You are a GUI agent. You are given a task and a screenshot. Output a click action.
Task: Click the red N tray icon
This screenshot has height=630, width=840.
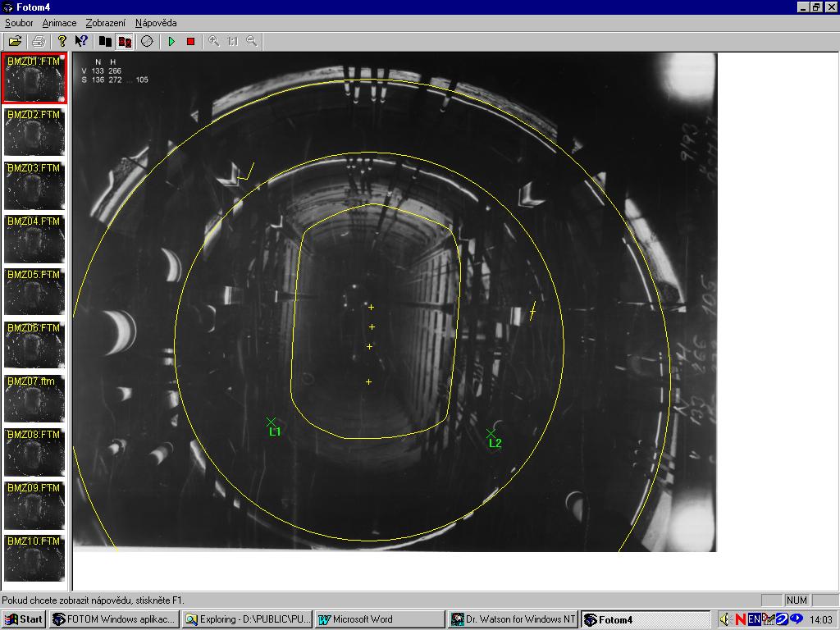tap(741, 619)
